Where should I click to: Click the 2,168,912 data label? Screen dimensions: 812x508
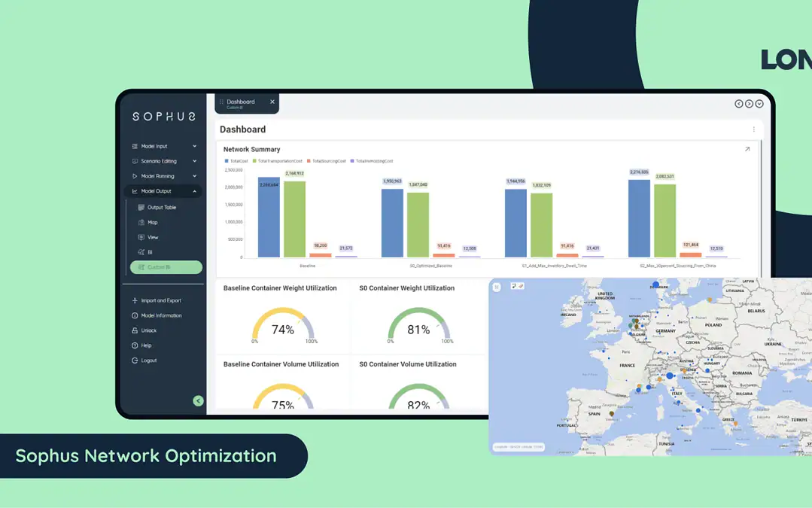tap(295, 174)
